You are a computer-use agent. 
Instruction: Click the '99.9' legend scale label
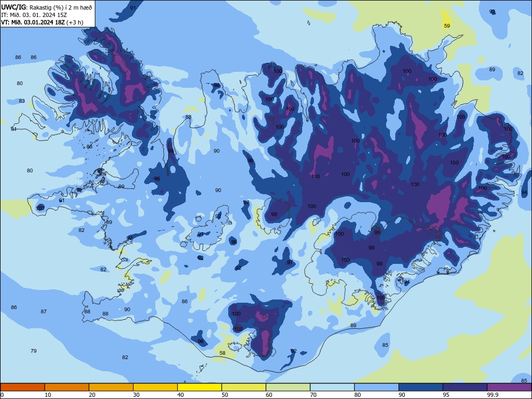tap(493, 395)
